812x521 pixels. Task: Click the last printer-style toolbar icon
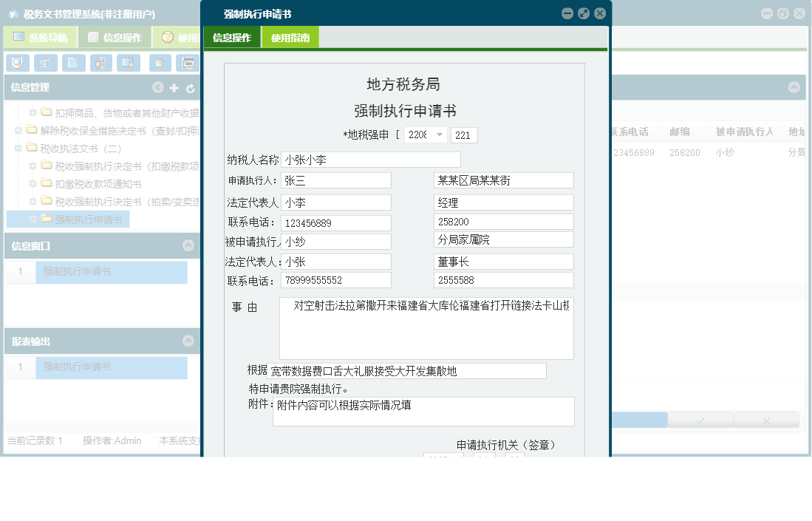coord(188,63)
